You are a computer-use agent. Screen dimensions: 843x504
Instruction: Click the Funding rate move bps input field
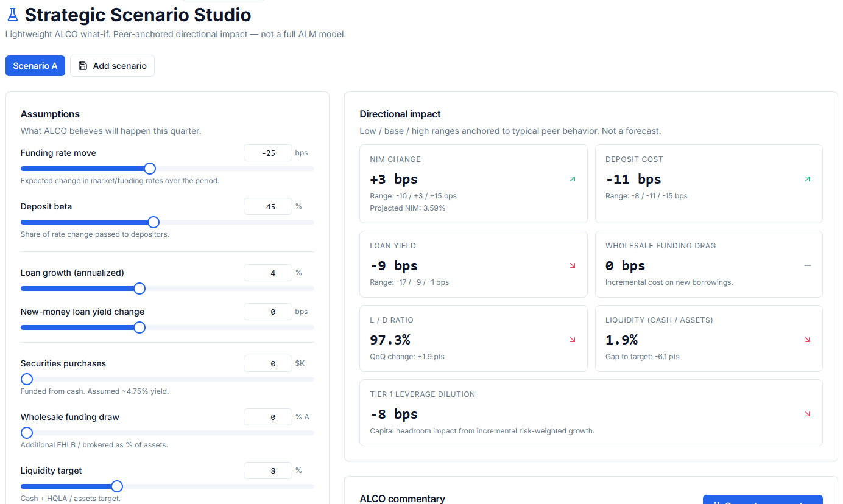(267, 153)
